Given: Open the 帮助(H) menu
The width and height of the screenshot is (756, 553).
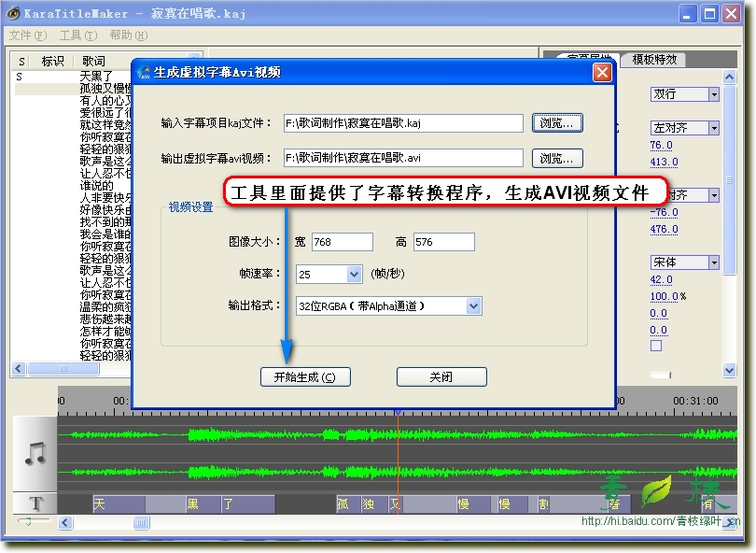Looking at the screenshot, I should [128, 35].
